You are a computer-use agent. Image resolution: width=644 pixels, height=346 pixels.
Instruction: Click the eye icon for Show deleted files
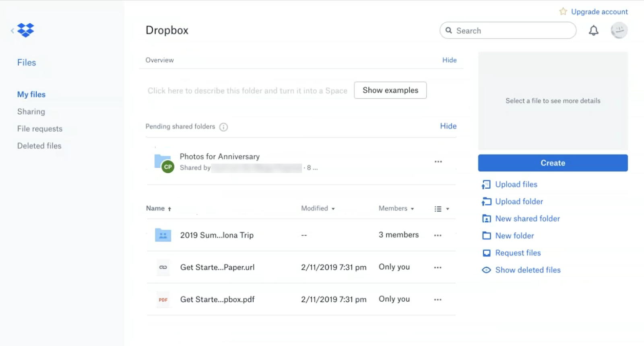[487, 270]
